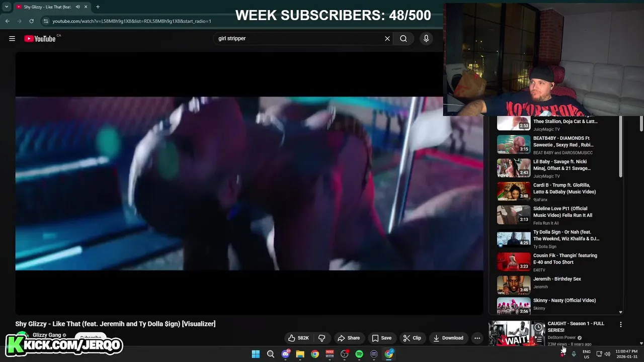Open File Explorer from the taskbar
This screenshot has width=644, height=362.
[300, 354]
